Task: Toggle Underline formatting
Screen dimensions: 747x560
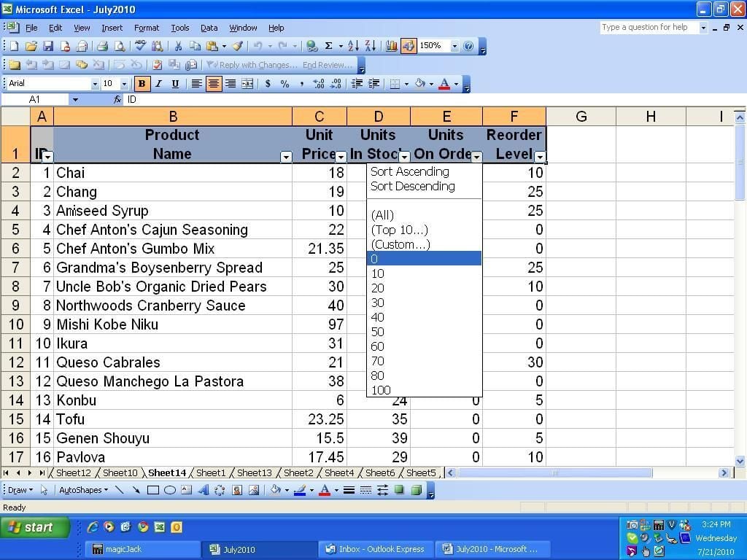Action: click(175, 84)
